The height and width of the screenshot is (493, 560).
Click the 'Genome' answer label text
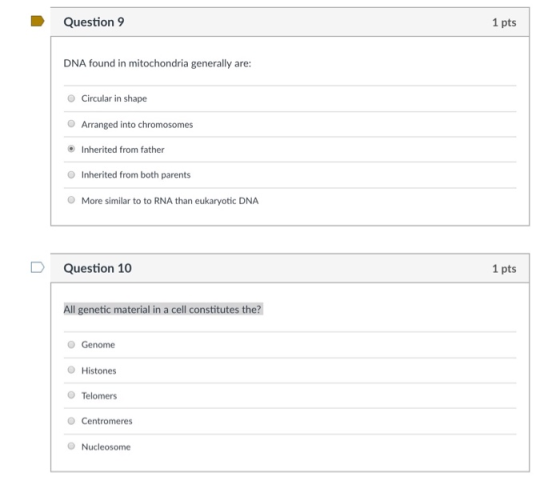tap(98, 345)
